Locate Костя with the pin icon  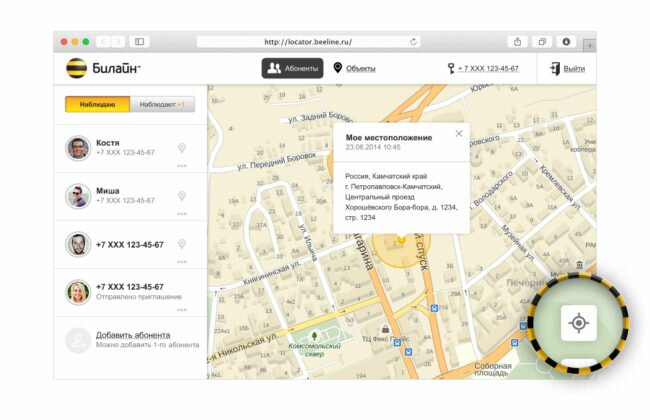pos(182,148)
